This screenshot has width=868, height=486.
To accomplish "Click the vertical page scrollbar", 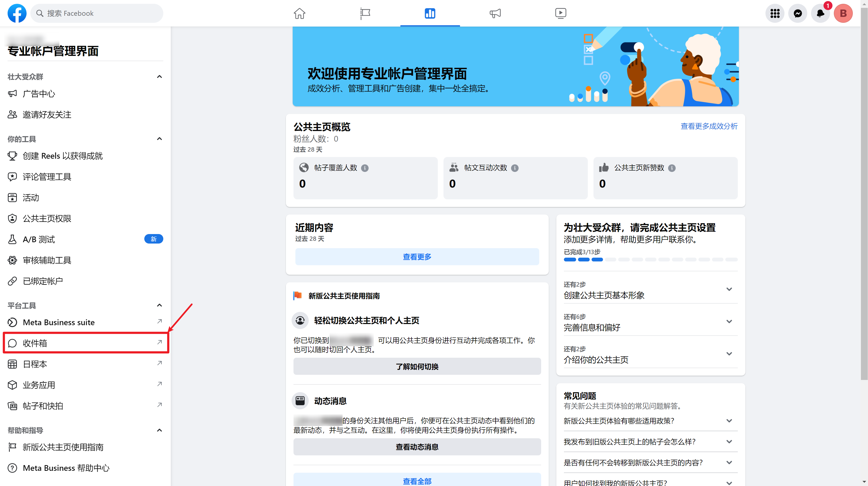I will coord(864,194).
